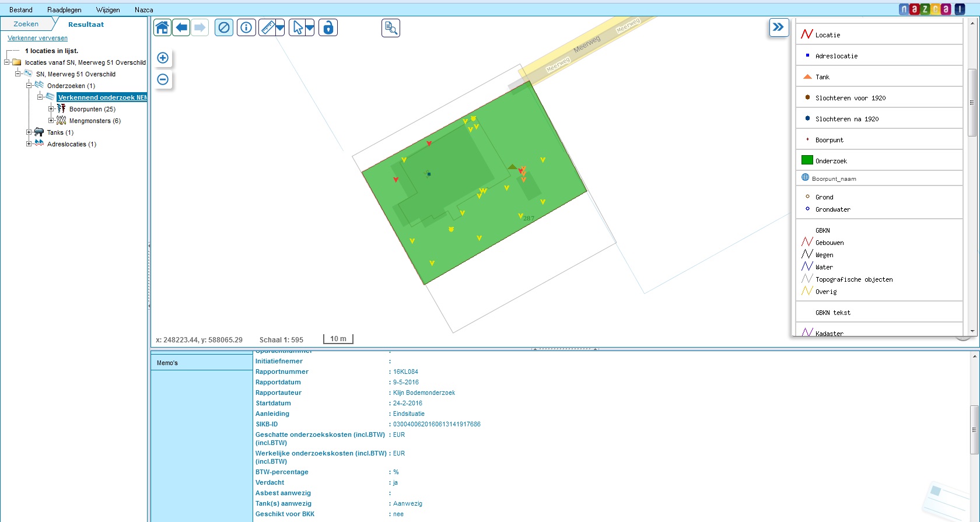Screen dimensions: 980x522
Task: Select the ruler measure tool
Action: [267, 27]
